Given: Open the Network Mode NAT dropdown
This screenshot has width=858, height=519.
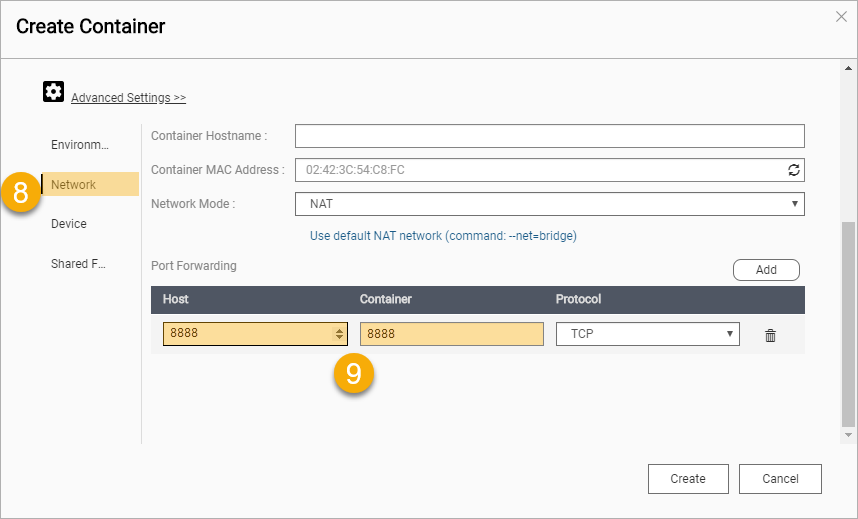Looking at the screenshot, I should click(x=549, y=204).
